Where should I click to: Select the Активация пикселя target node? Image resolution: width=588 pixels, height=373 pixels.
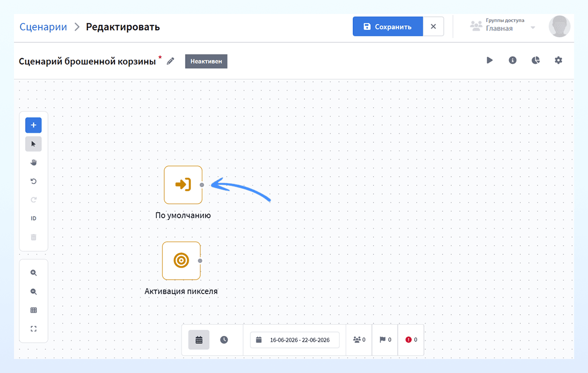182,260
